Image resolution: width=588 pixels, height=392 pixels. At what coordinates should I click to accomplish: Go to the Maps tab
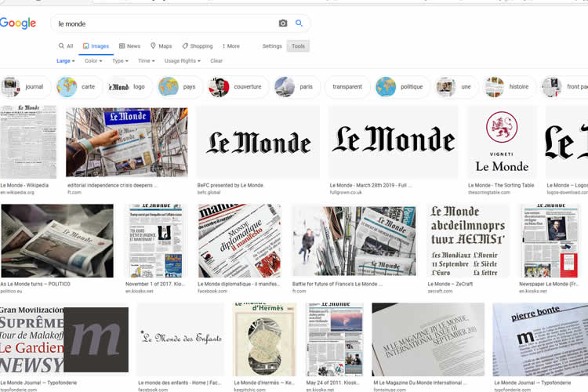tap(162, 46)
